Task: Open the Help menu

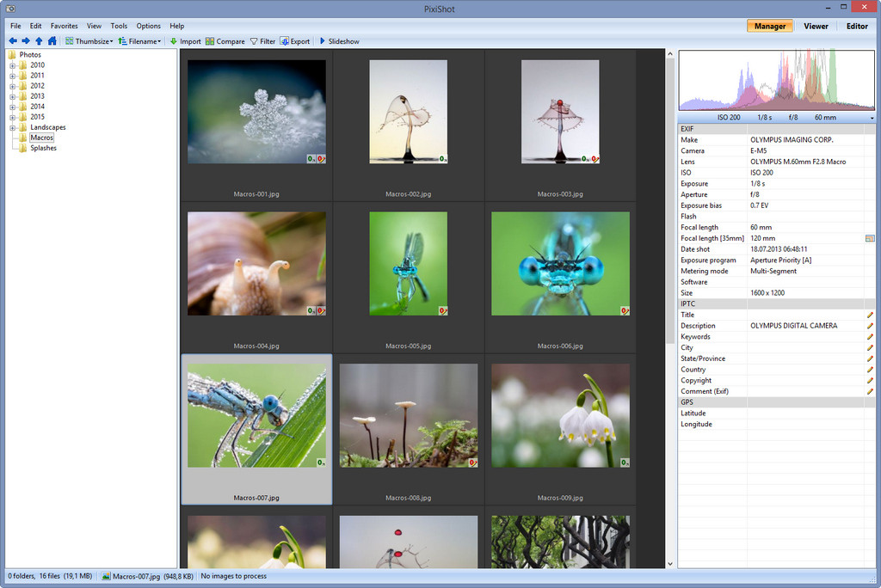Action: point(177,26)
